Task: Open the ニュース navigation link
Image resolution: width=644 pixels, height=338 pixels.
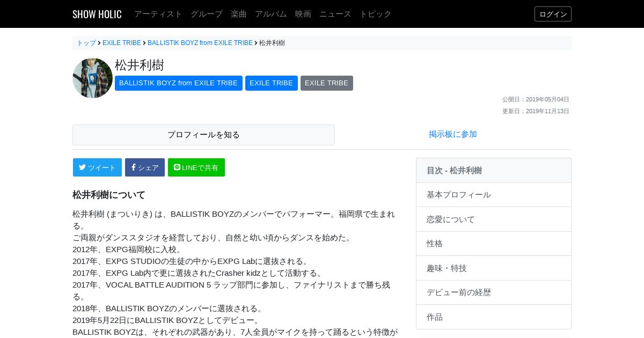Action: (335, 14)
